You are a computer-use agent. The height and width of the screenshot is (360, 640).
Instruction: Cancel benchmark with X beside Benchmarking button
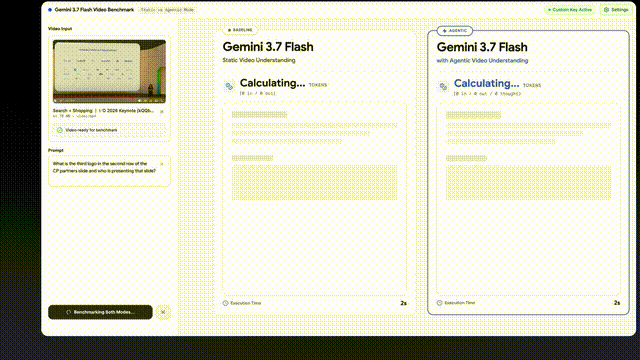[163, 312]
